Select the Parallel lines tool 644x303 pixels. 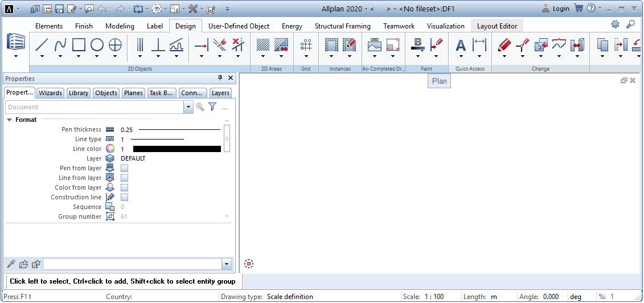pyautogui.click(x=140, y=45)
